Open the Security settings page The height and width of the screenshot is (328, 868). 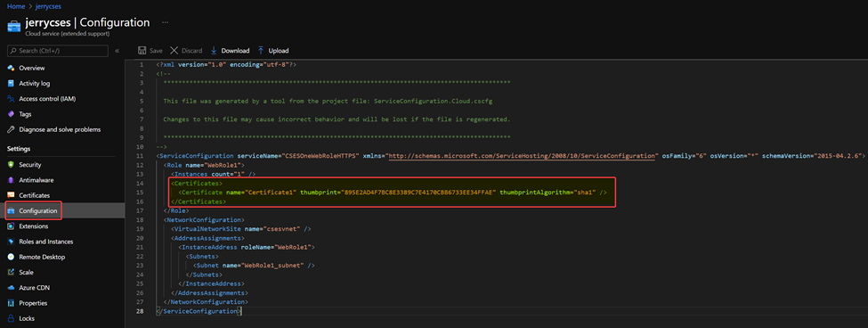[30, 165]
